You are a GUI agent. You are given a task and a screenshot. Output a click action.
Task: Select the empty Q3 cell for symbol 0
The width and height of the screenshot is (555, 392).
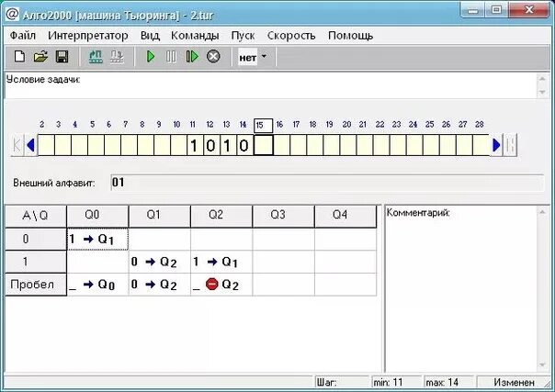point(283,240)
